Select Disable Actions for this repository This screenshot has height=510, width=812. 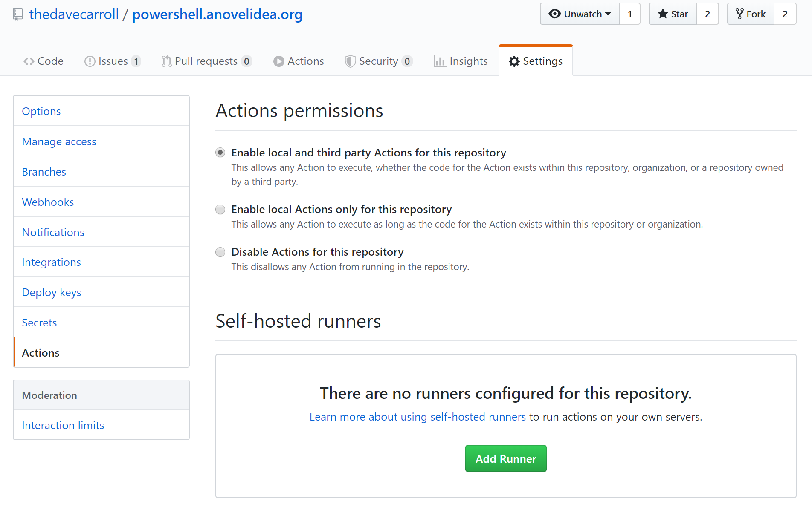(220, 252)
